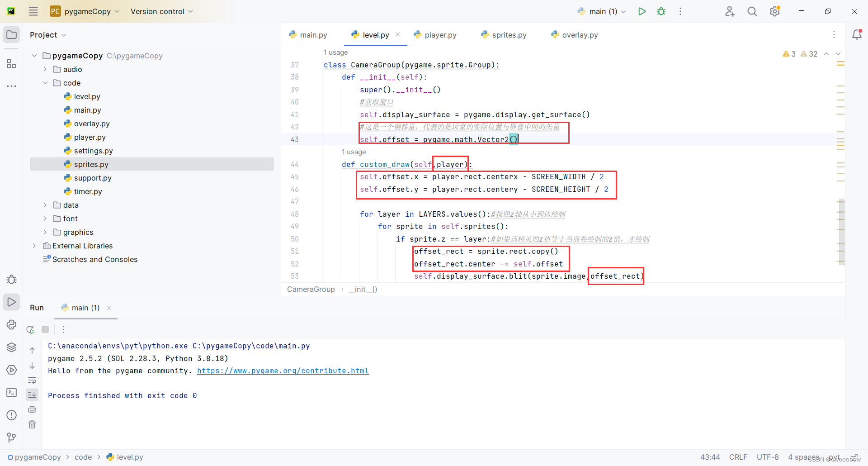Screen dimensions: 868x466
Task: Open the Notifications bell
Action: click(x=857, y=35)
